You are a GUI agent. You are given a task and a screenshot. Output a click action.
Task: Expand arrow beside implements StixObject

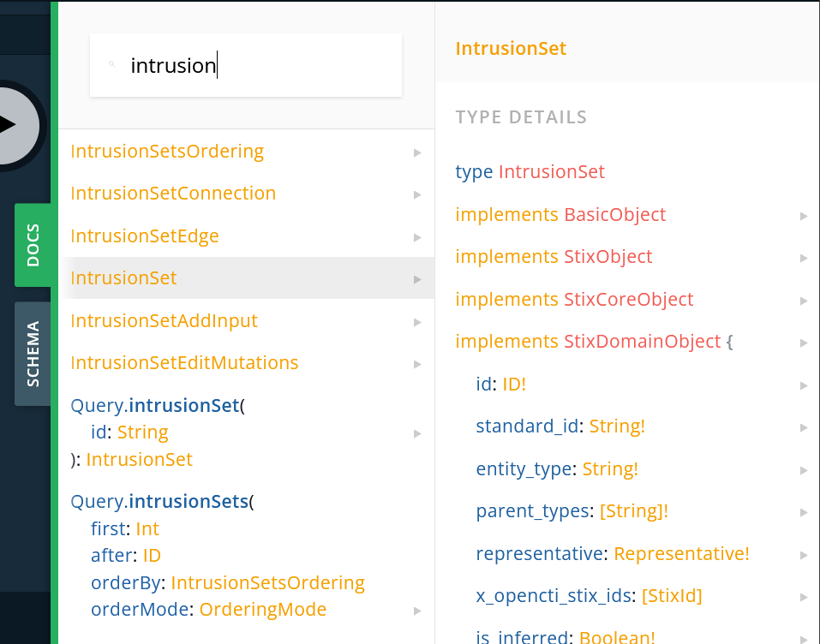(x=804, y=259)
